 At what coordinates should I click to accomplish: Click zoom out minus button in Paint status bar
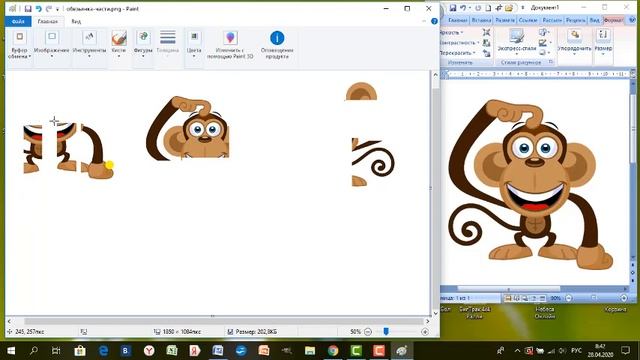pos(368,332)
